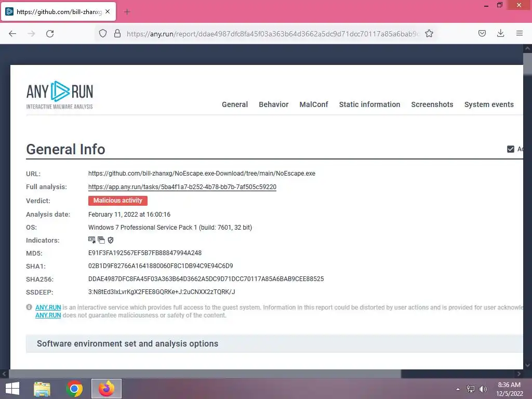Click the second windows indicator icon
Screen dimensions: 532x399
(x=101, y=240)
